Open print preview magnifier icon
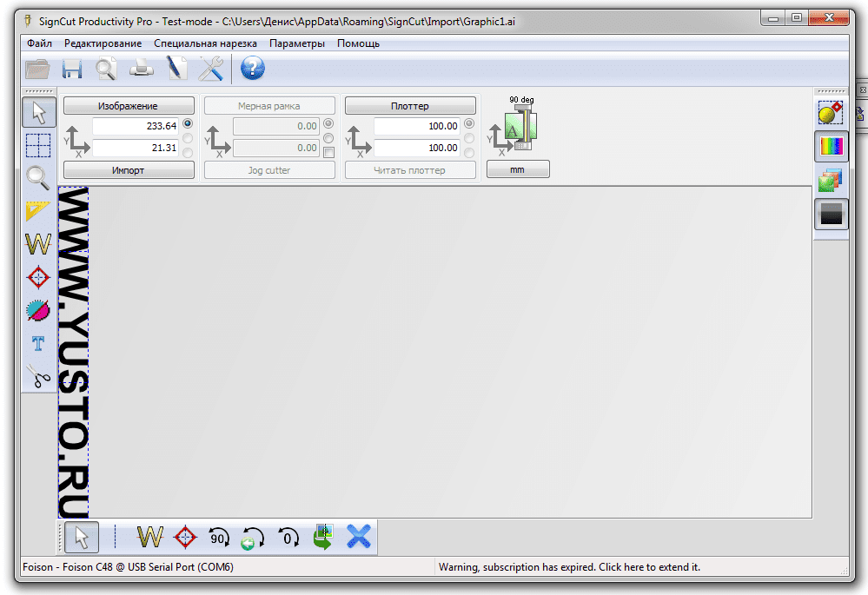Image resolution: width=868 pixels, height=595 pixels. pyautogui.click(x=106, y=69)
